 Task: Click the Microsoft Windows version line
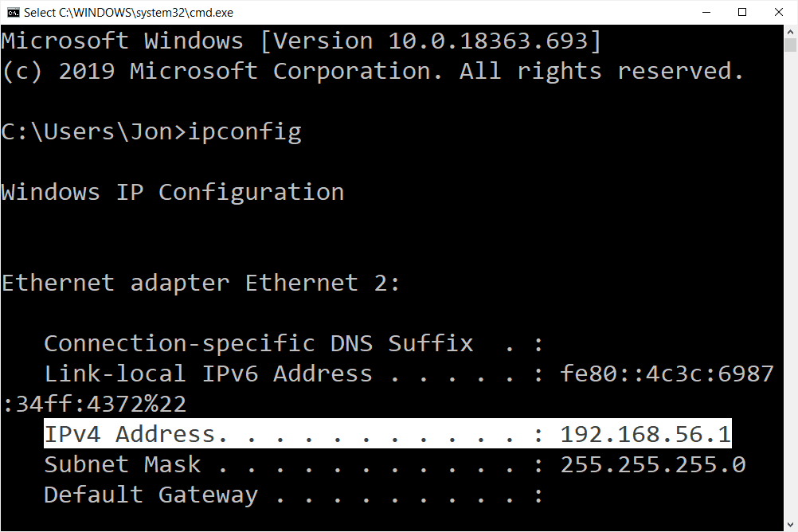click(301, 41)
